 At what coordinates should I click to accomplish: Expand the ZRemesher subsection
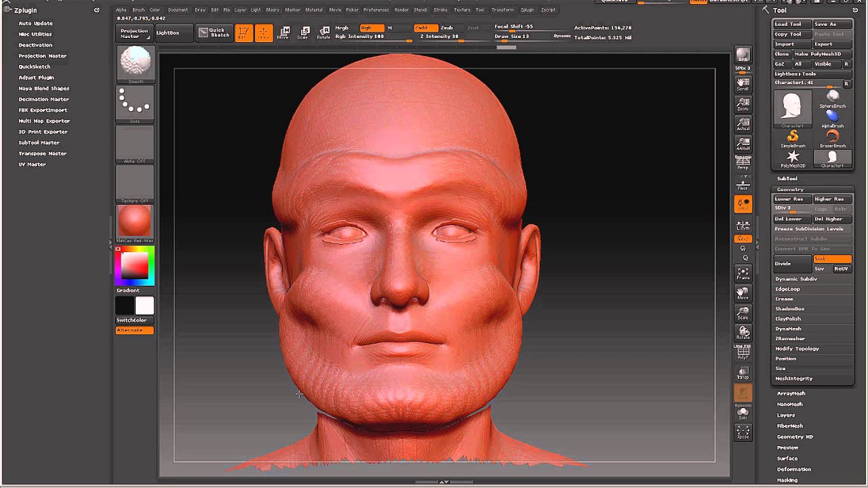point(790,338)
